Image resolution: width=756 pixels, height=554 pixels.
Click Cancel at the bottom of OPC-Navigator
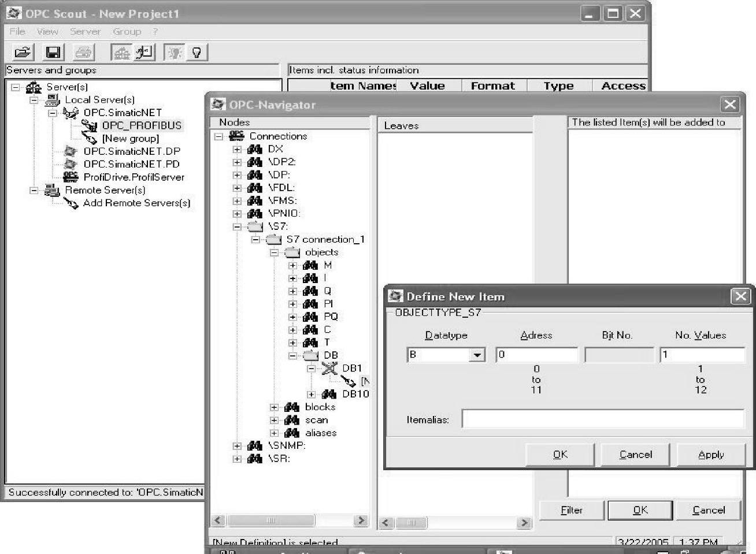click(x=709, y=510)
